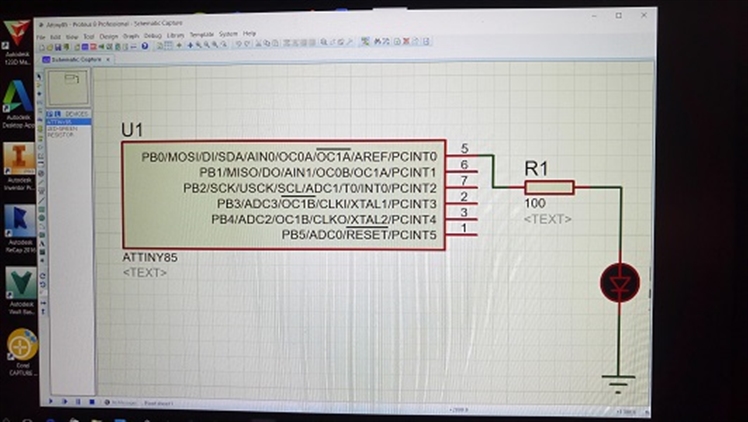Click the overview window thumbnail
The height and width of the screenshot is (422, 748).
(68, 87)
